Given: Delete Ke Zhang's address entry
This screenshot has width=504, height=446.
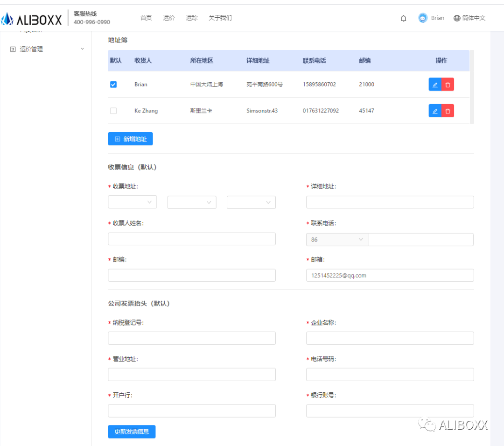Looking at the screenshot, I should coord(448,111).
